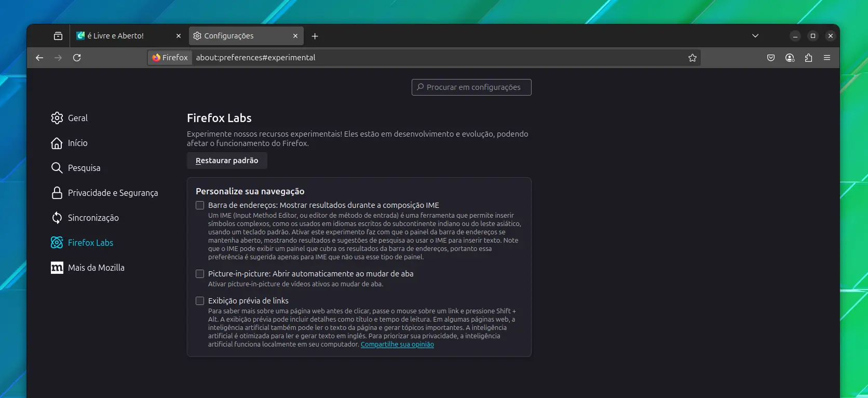Image resolution: width=868 pixels, height=398 pixels.
Task: Enable Barra de endereços IME results checkbox
Action: tap(200, 205)
